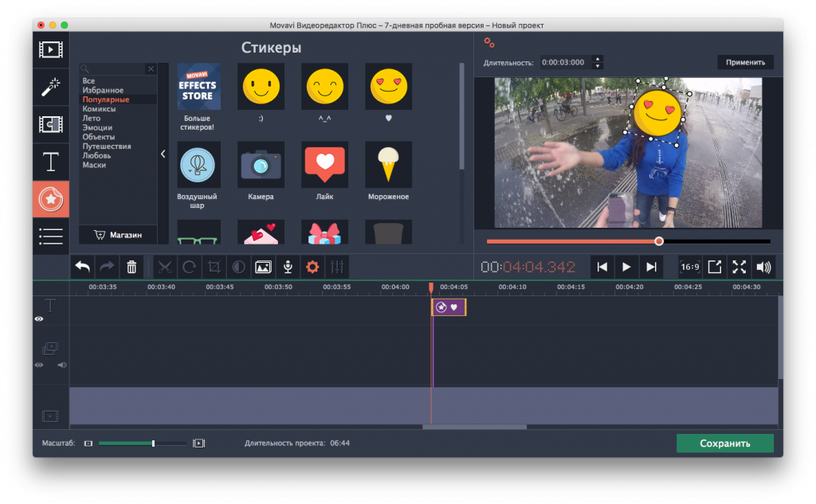Image resolution: width=816 pixels, height=504 pixels.
Task: Split clip using scissors icon
Action: click(x=164, y=267)
